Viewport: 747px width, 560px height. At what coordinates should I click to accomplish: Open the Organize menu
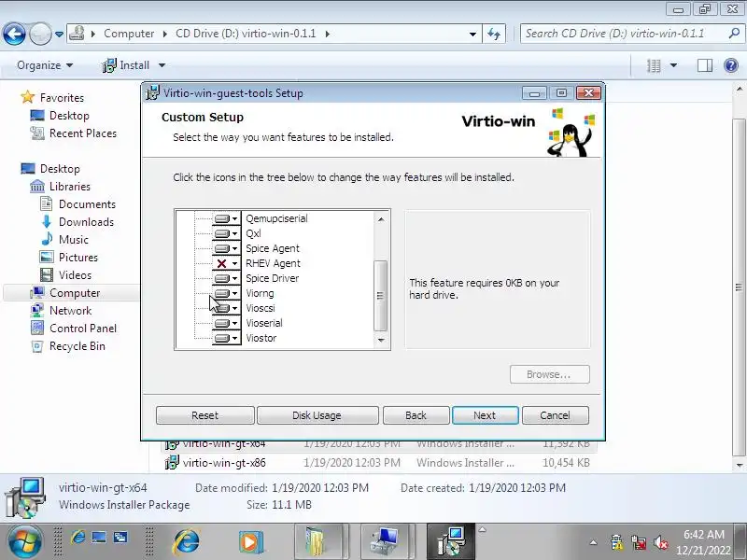click(45, 65)
